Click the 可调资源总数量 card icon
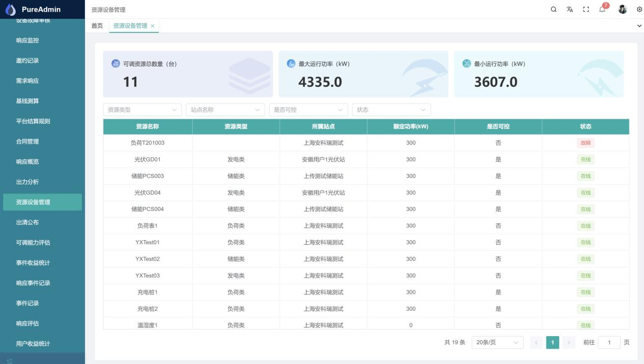Viewport: 644px width, 364px height. (115, 64)
